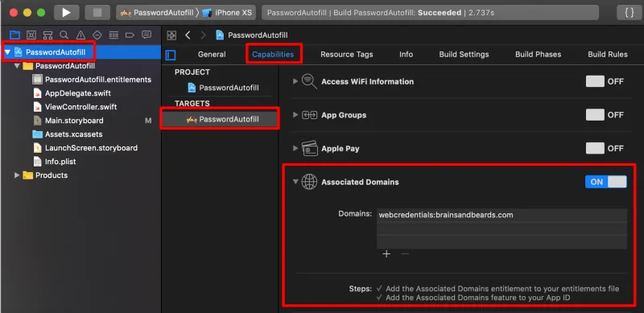Open the Source Control navigator
The image size is (644, 313).
coord(31,35)
